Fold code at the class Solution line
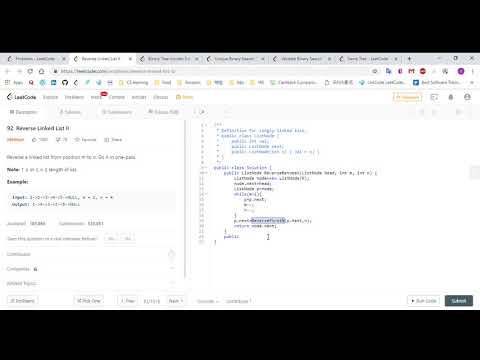The image size is (480, 360). pos(206,168)
